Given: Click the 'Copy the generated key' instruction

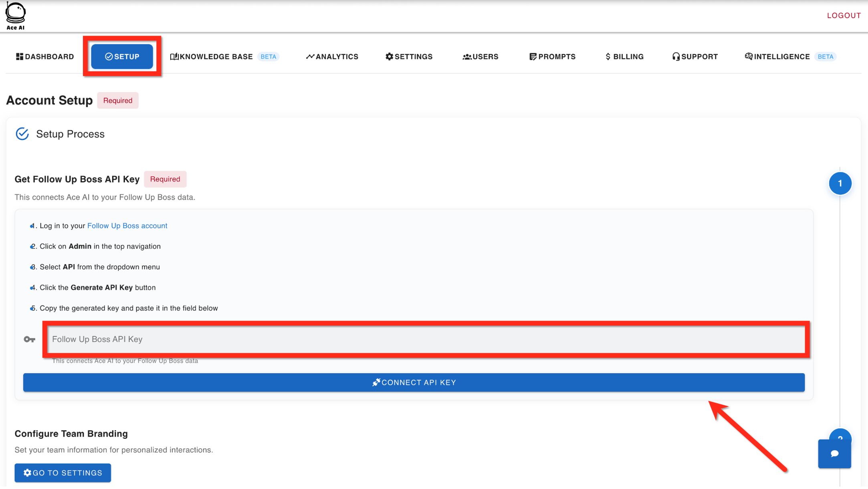Looking at the screenshot, I should 129,308.
